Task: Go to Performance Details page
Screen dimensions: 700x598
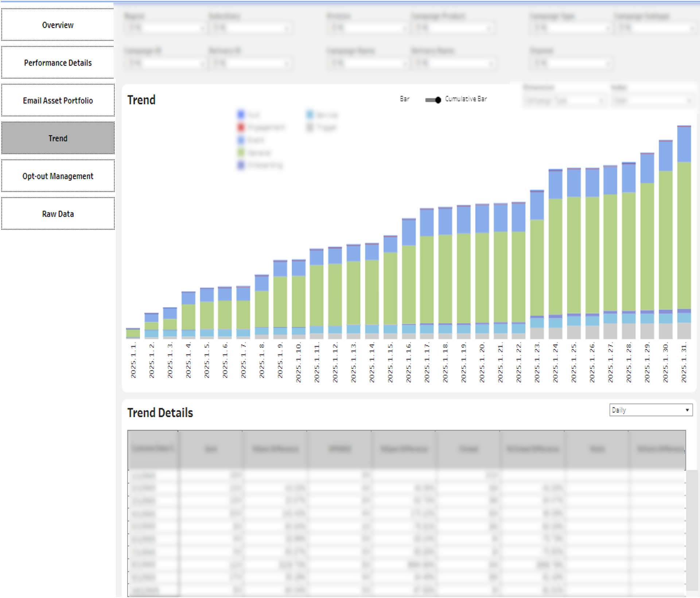Action: (x=58, y=63)
